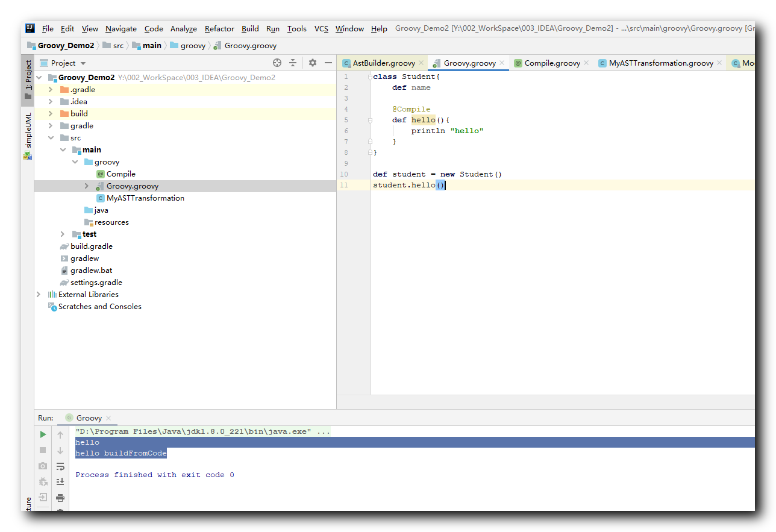Click the main breadcrumb

pos(146,46)
